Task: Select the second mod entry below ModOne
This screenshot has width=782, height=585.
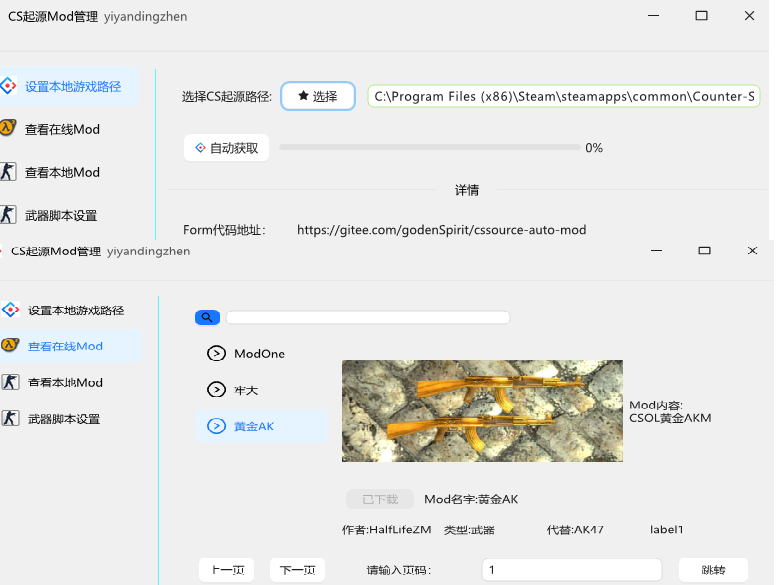Action: pyautogui.click(x=246, y=390)
